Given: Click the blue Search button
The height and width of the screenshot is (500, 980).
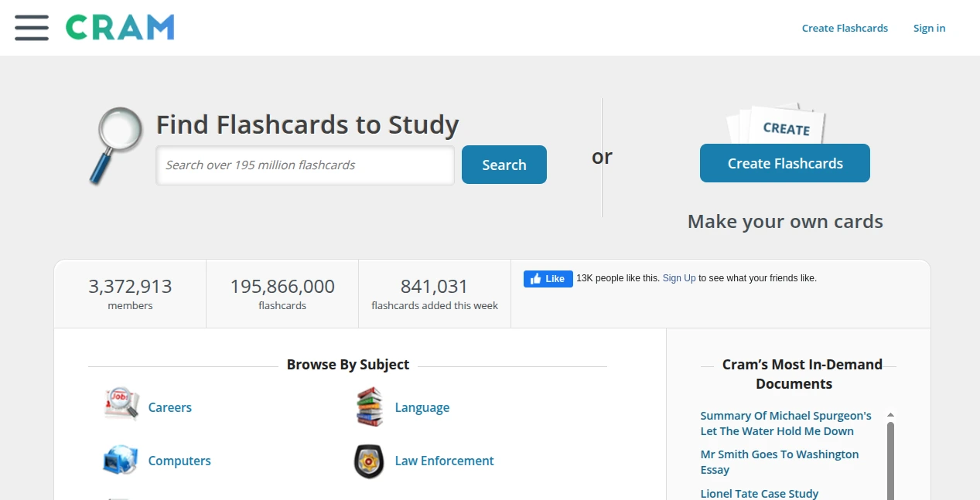Looking at the screenshot, I should (504, 165).
